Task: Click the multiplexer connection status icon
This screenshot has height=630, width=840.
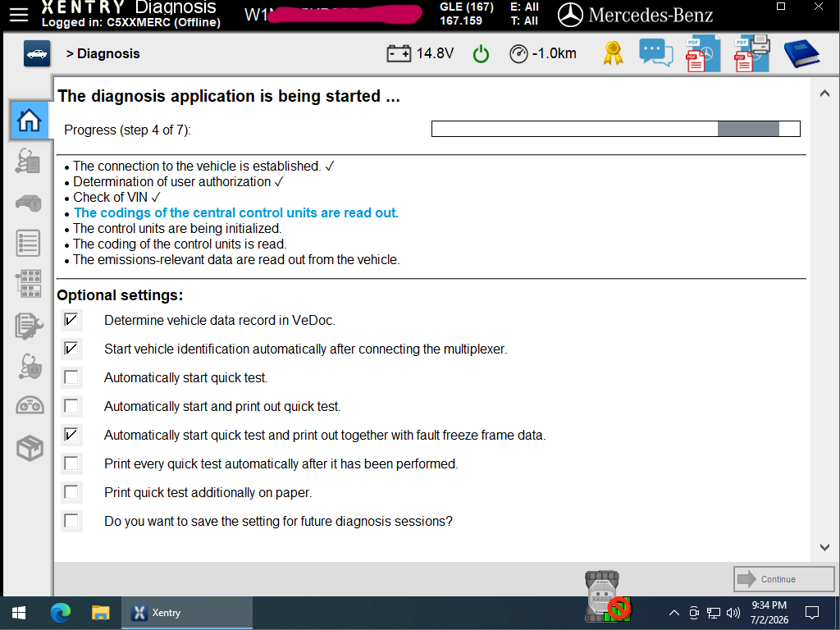Action: point(606,596)
